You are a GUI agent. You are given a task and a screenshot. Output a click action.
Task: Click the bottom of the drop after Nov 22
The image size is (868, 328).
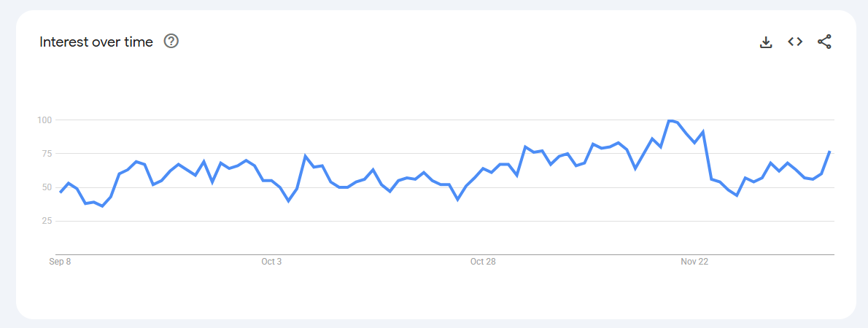(737, 195)
